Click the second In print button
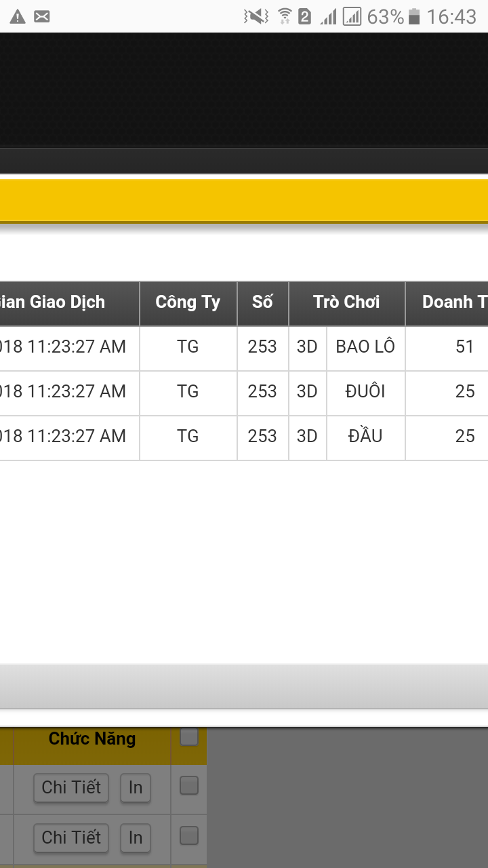 click(x=136, y=837)
